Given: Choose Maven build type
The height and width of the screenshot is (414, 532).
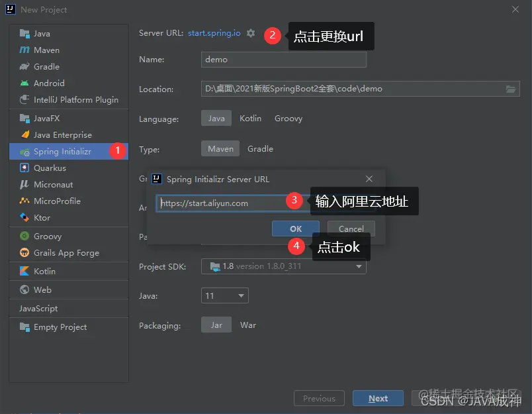Looking at the screenshot, I should click(220, 149).
